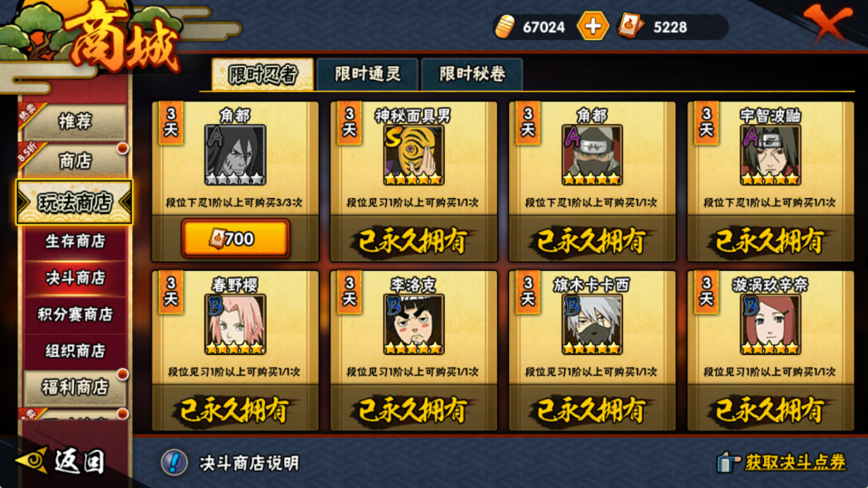The height and width of the screenshot is (488, 868).
Task: Click the duel ticket currency icon
Action: click(x=630, y=26)
